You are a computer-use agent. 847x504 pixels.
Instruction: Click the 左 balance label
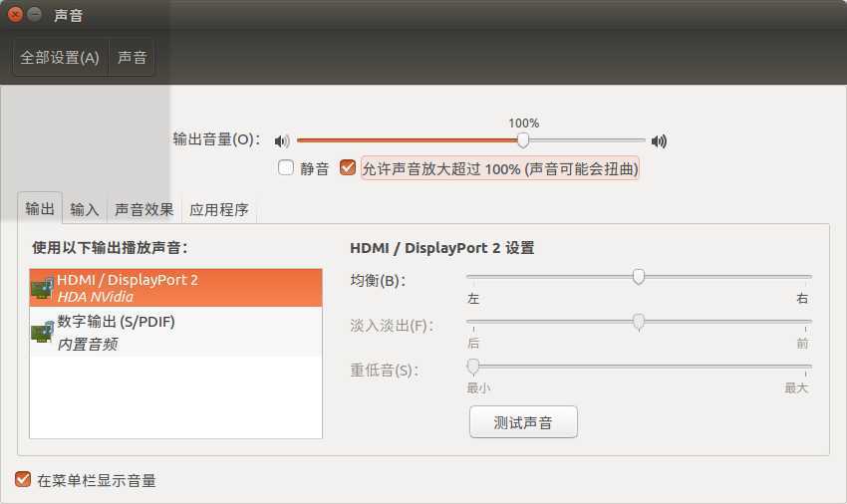click(x=473, y=298)
